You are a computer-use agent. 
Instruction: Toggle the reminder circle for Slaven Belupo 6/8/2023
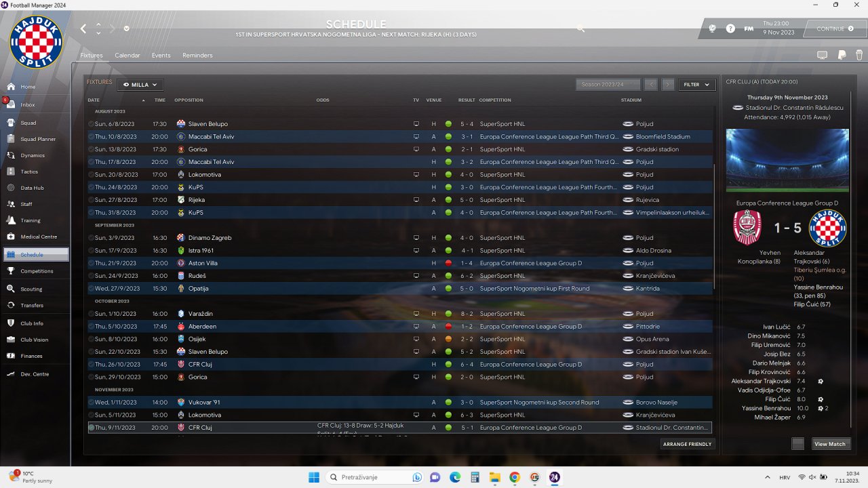pos(91,124)
